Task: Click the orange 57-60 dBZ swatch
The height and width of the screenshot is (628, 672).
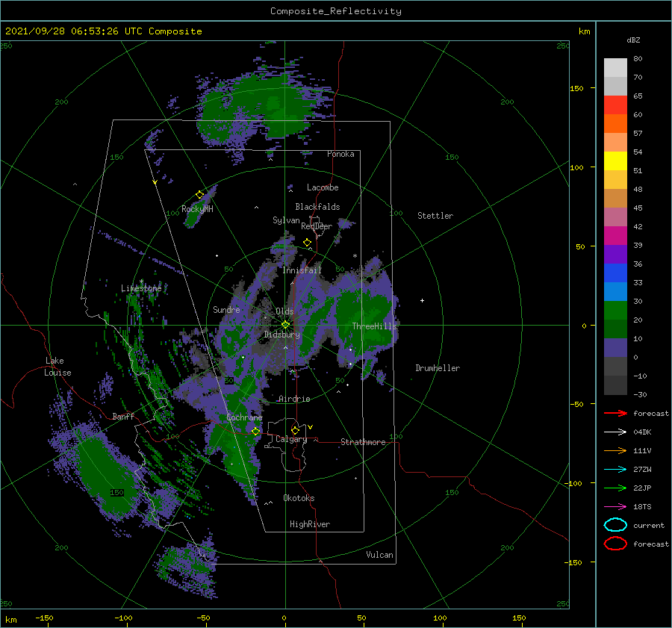Action: point(615,124)
